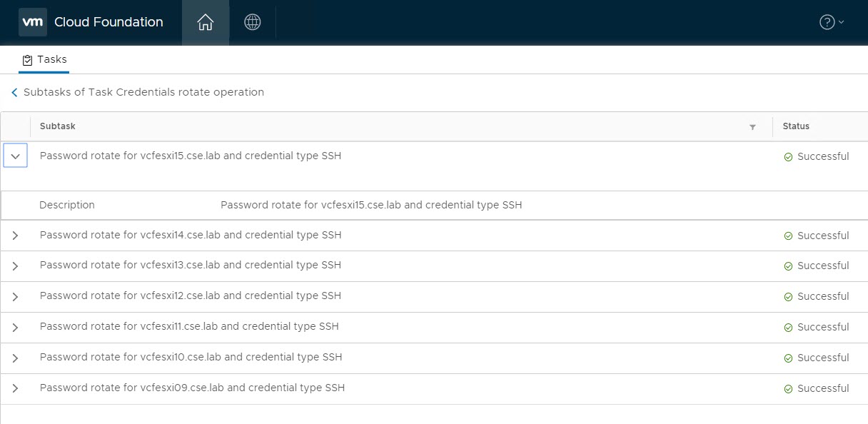Image resolution: width=868 pixels, height=424 pixels.
Task: Expand the vcfesxi09.cse.lab subtask row
Action: (16, 388)
